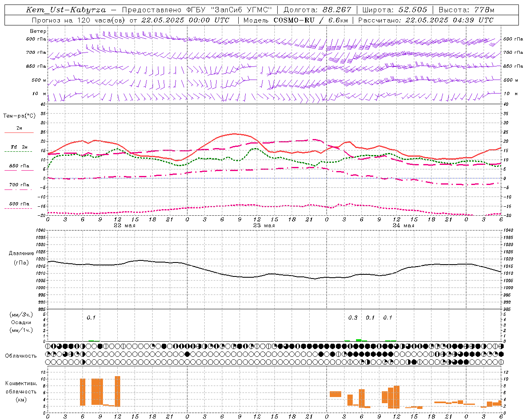This screenshot has height=420, width=525.
Task: Click the calculated timestamp 22.05.2025 04:39 UTC
Action: coord(449,20)
